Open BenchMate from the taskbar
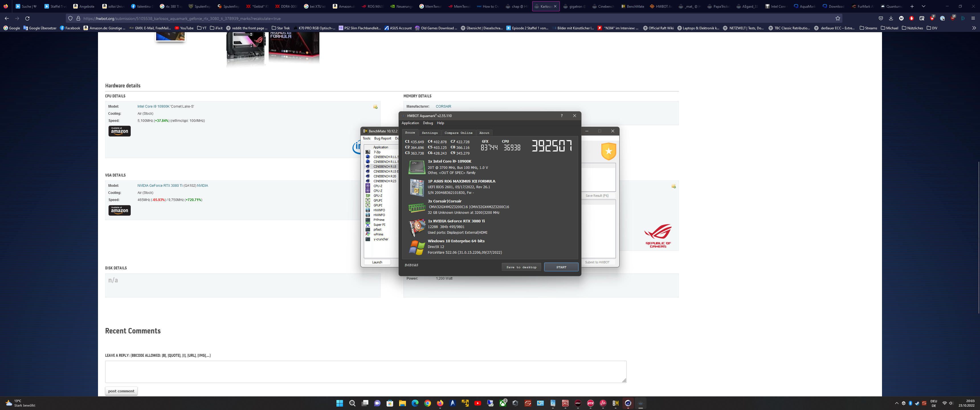The height and width of the screenshot is (410, 980). 616,403
